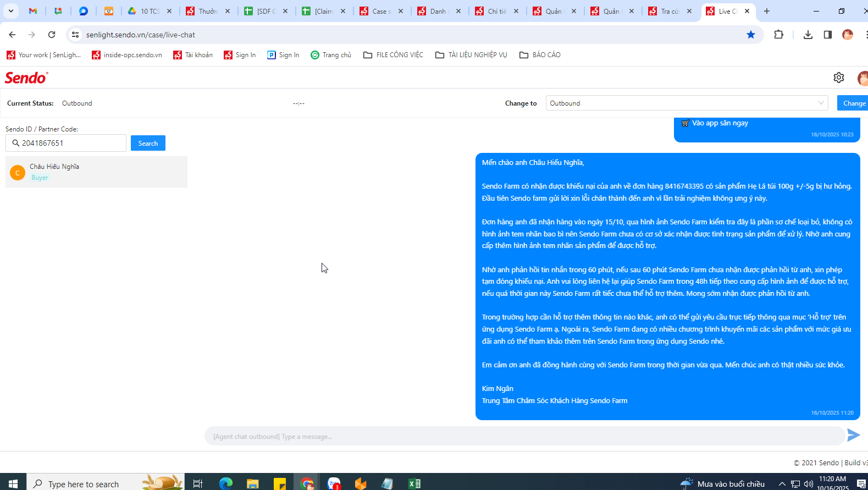
Task: Open the Chrome extensions puzzle icon
Action: tap(778, 35)
